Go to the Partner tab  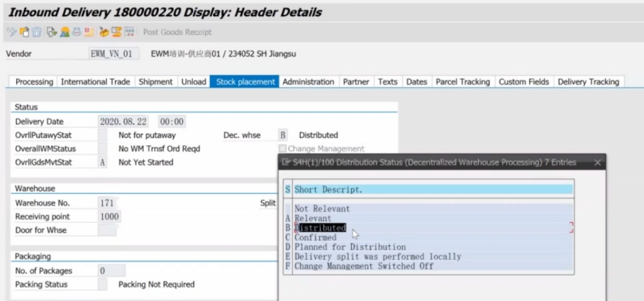click(356, 81)
